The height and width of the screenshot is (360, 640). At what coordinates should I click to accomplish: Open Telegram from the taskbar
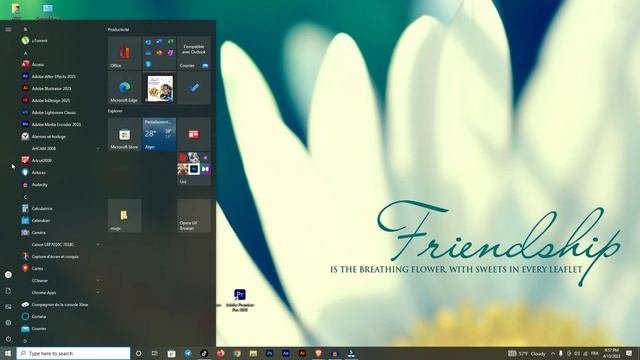[x=188, y=353]
